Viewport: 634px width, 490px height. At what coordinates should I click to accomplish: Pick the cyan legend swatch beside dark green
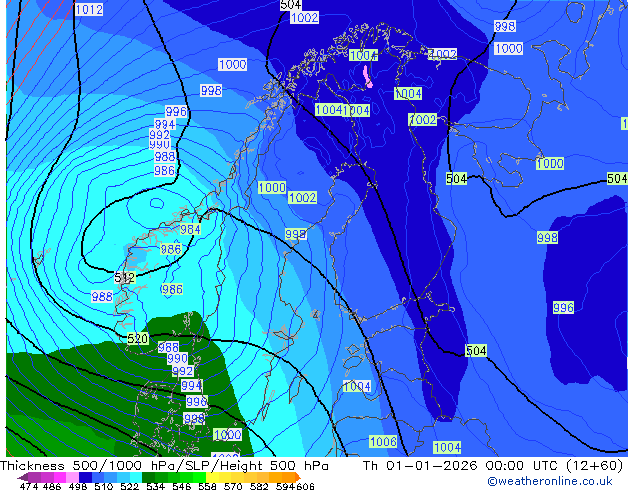point(136,477)
